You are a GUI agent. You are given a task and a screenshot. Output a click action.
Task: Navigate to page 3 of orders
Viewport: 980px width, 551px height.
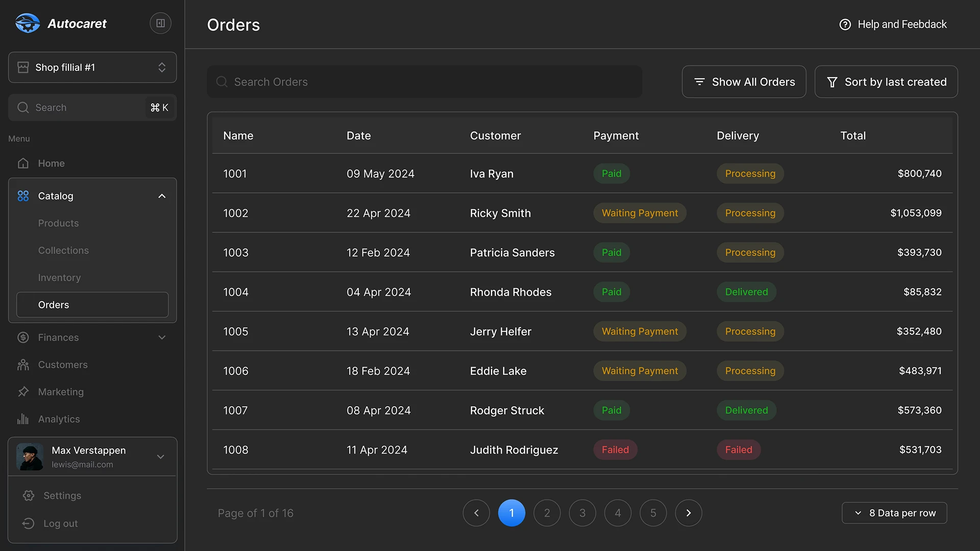pos(582,513)
